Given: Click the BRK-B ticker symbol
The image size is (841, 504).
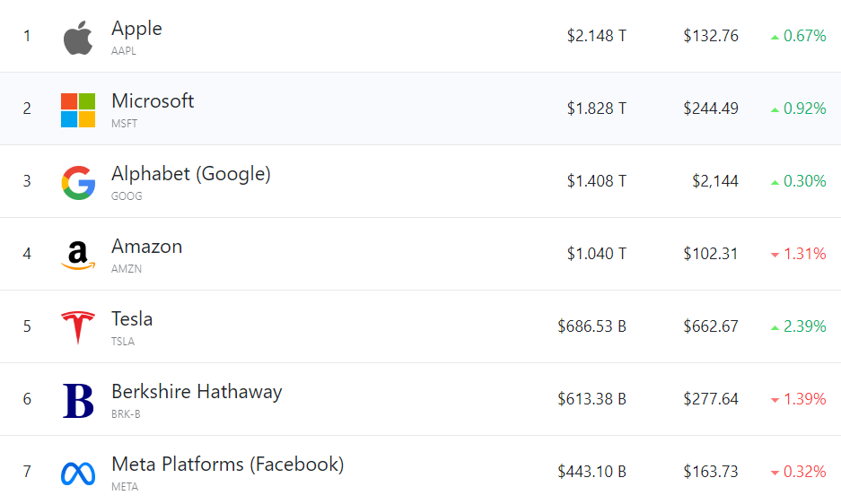Looking at the screenshot, I should coord(126,414).
